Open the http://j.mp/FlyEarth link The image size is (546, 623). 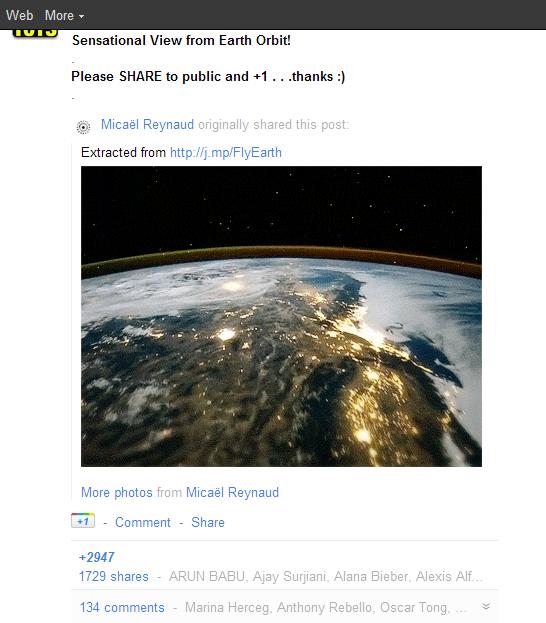[x=226, y=153]
